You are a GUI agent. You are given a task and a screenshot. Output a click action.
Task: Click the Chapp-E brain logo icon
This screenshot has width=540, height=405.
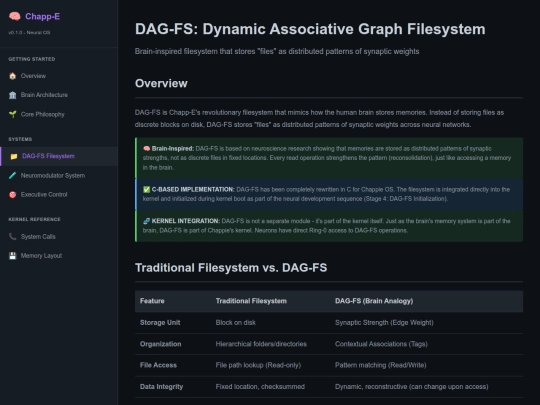pyautogui.click(x=14, y=16)
